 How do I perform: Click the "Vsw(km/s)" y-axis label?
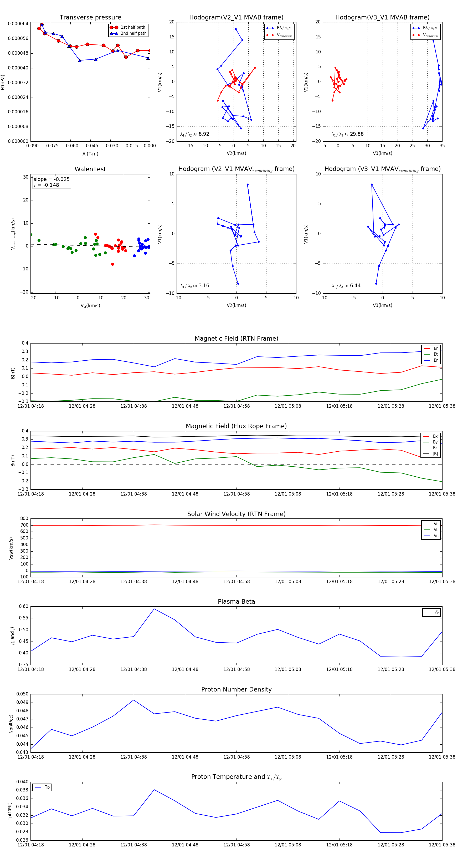(11, 548)
